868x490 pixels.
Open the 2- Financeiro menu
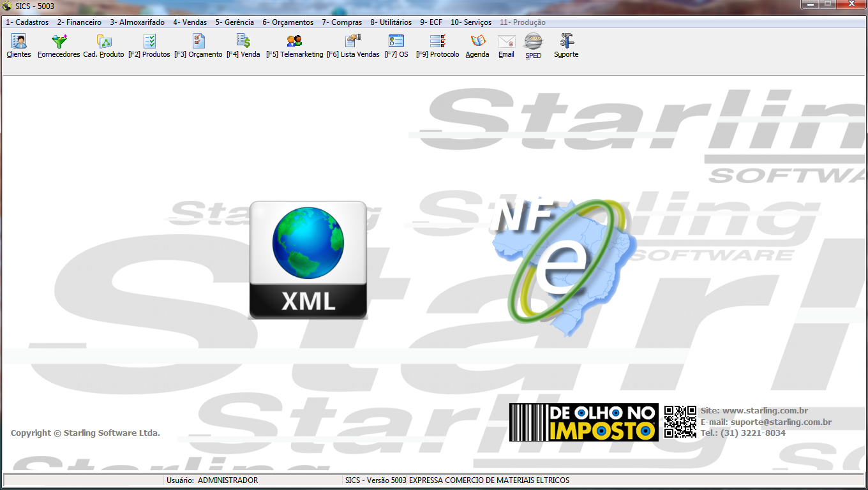click(79, 22)
